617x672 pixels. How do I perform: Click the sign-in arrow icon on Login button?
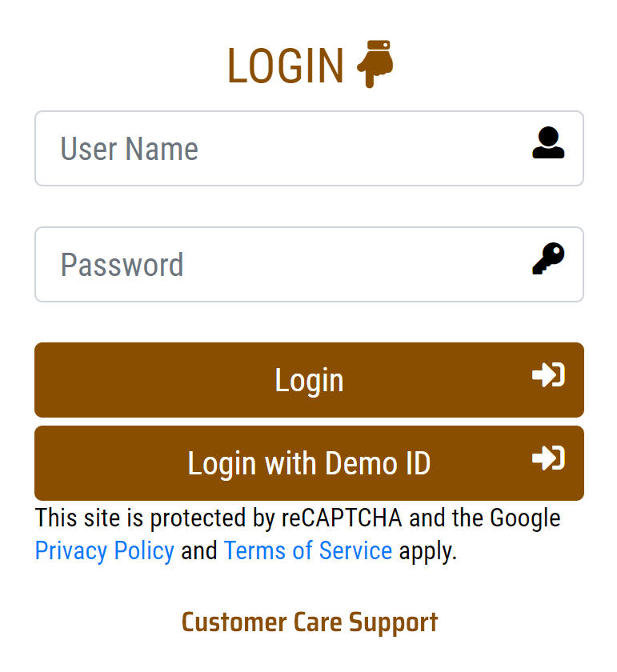tap(548, 375)
